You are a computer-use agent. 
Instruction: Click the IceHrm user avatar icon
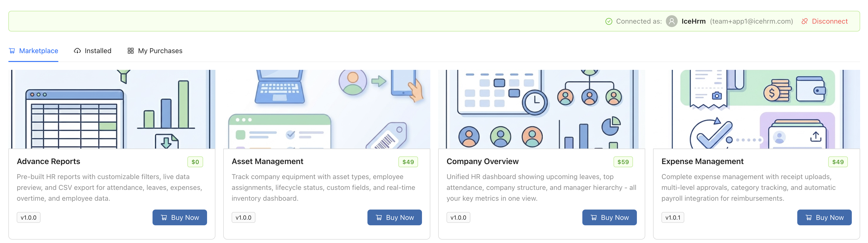(x=672, y=21)
